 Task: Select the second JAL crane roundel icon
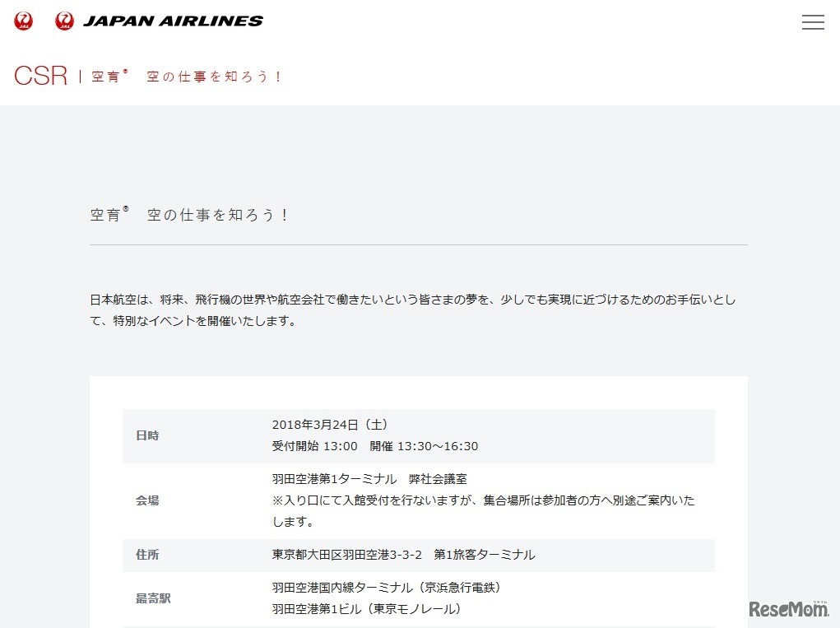63,21
